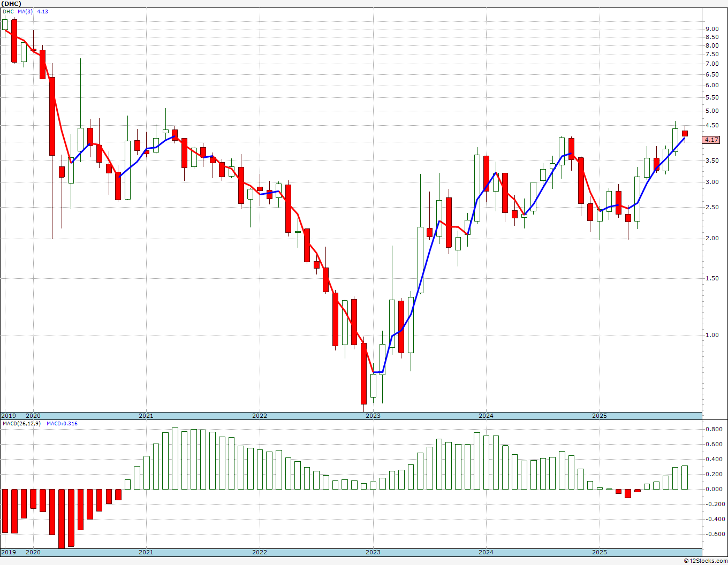Click the MA(3) moving average label
This screenshot has height=565, width=728.
click(x=25, y=11)
